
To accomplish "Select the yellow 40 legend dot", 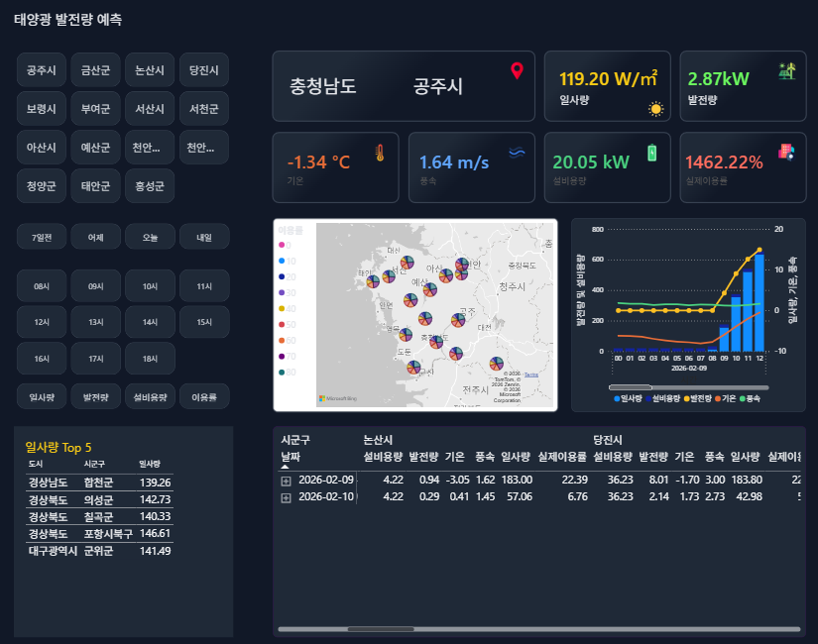I will tap(282, 309).
